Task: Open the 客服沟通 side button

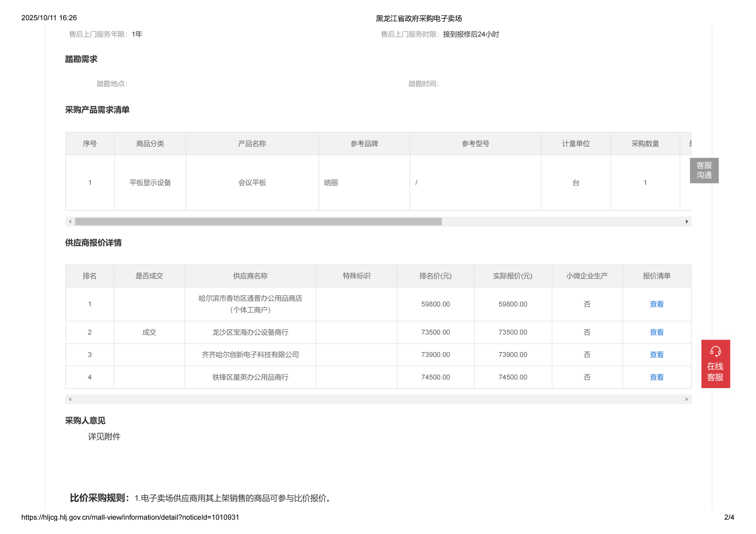Action: point(704,170)
